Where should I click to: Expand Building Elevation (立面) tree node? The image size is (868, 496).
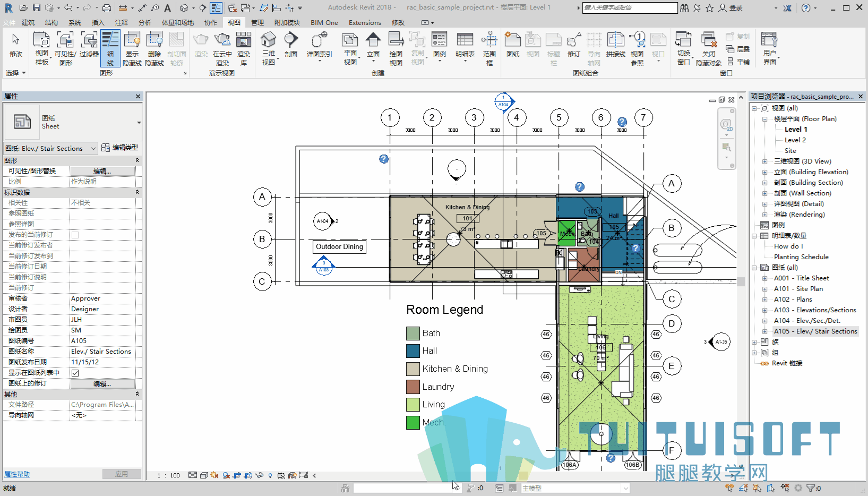coord(764,172)
